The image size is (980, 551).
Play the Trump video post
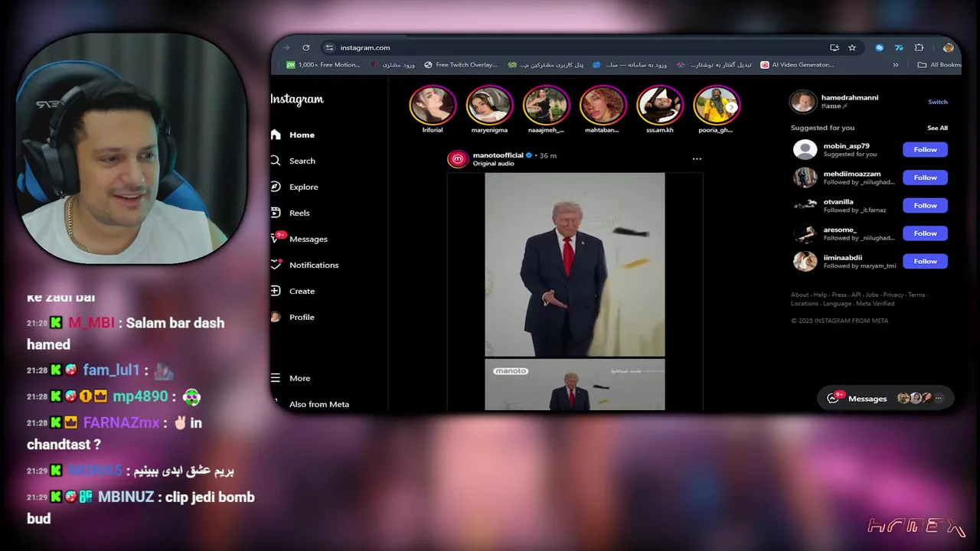575,265
